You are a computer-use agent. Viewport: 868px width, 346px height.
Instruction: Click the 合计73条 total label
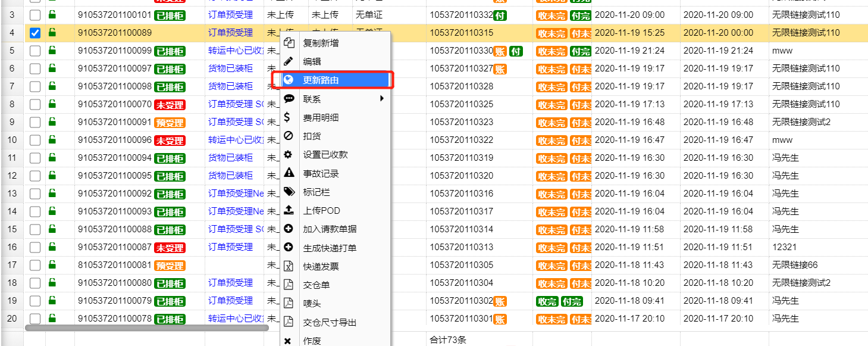[x=449, y=340]
